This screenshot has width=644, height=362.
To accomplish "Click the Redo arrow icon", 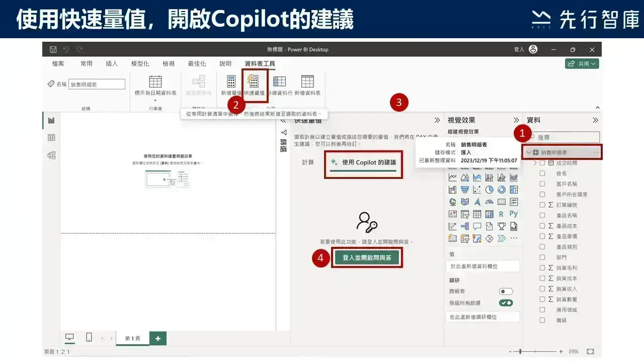I will click(x=79, y=49).
